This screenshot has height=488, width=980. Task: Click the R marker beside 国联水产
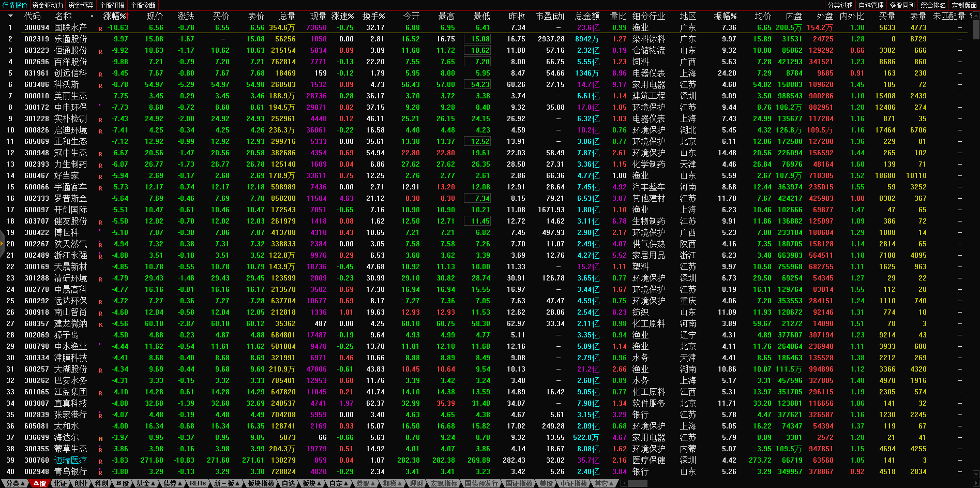(x=100, y=28)
